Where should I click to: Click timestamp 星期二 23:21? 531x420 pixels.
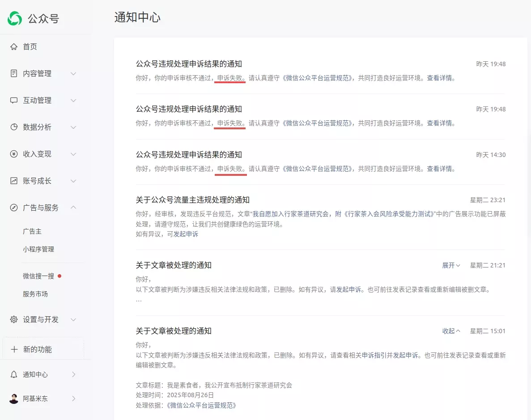tap(488, 200)
